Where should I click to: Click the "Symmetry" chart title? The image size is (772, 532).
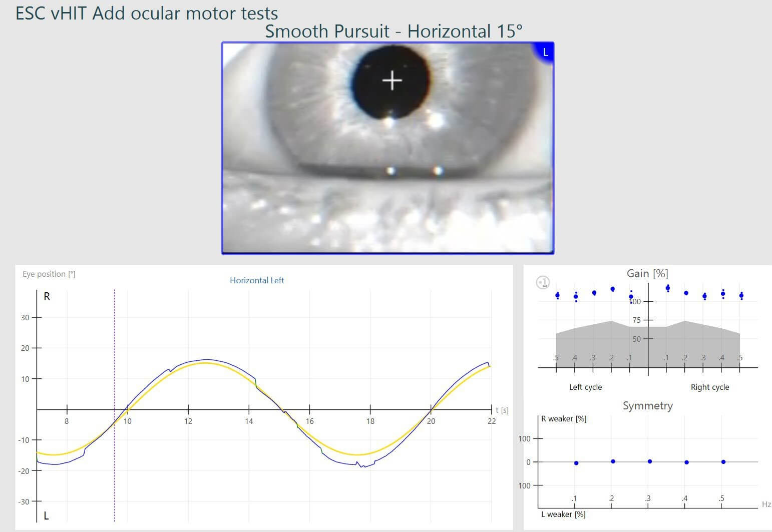(647, 406)
